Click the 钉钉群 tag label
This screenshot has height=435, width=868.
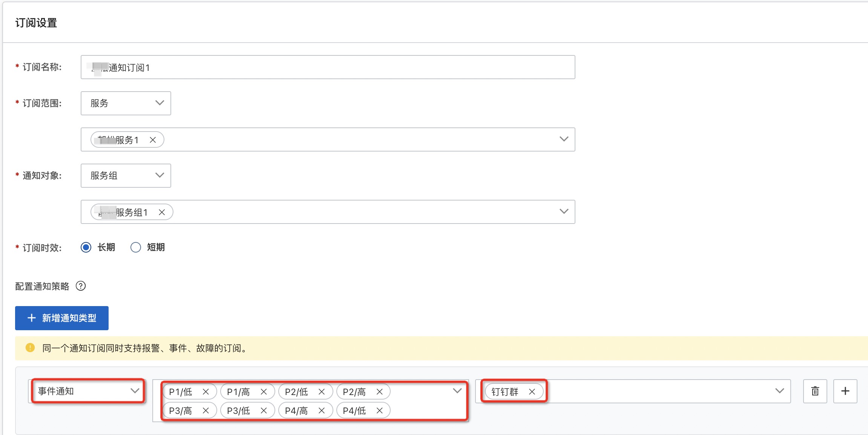(505, 392)
